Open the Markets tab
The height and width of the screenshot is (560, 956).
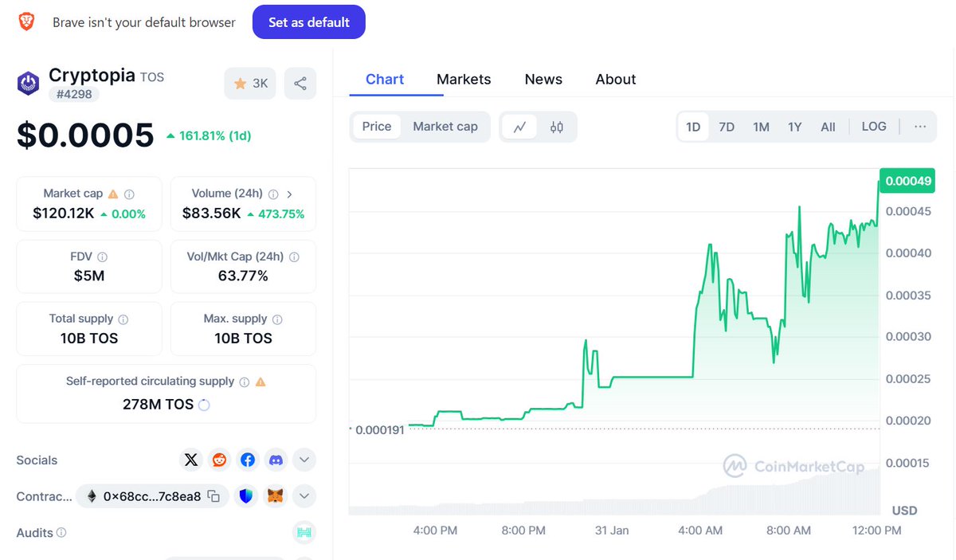point(464,80)
